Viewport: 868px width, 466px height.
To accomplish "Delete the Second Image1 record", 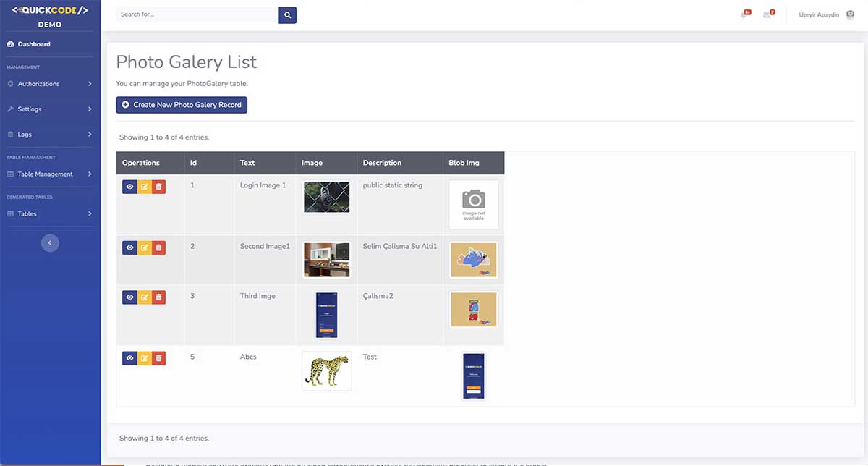I will [x=159, y=247].
